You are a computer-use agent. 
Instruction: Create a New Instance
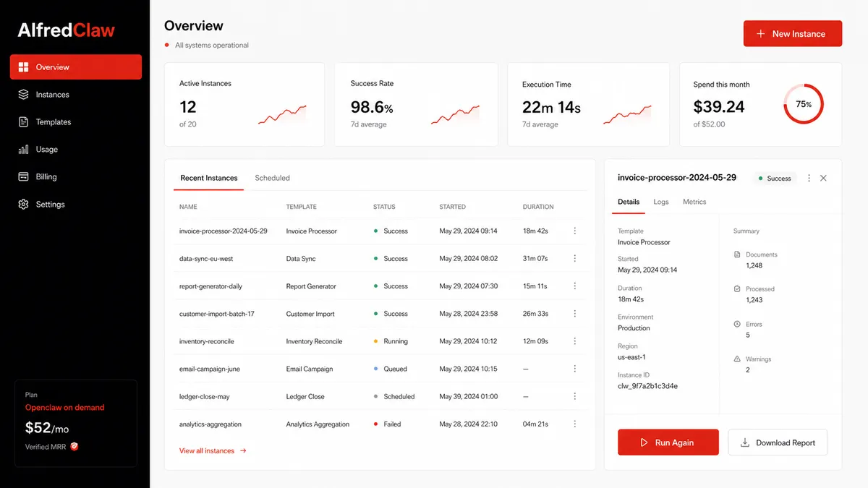(x=793, y=34)
